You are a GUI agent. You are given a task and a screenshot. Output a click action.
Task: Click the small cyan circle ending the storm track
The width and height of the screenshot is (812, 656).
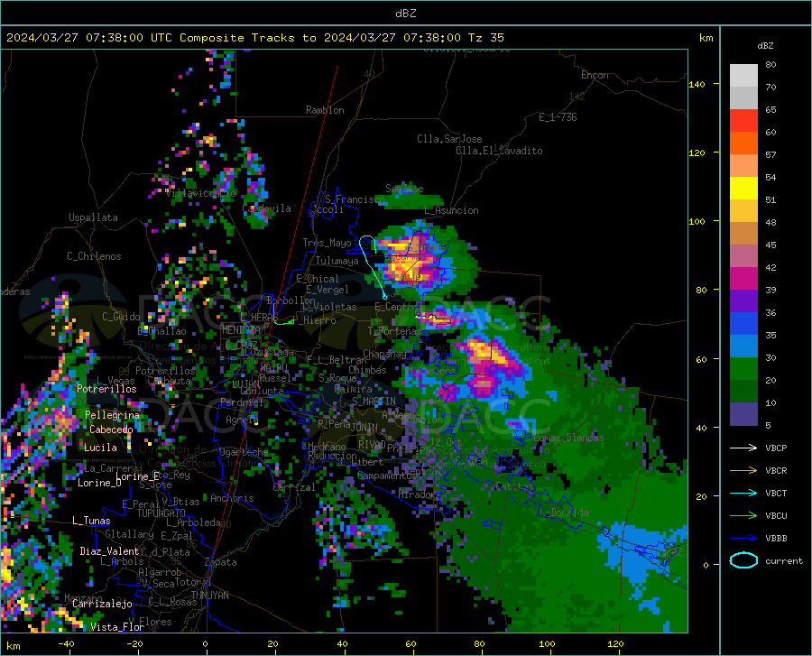click(384, 297)
